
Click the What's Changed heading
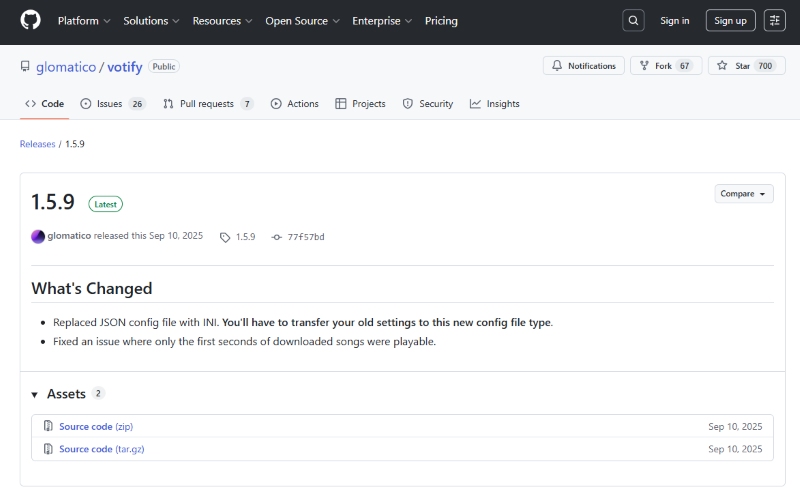[92, 288]
